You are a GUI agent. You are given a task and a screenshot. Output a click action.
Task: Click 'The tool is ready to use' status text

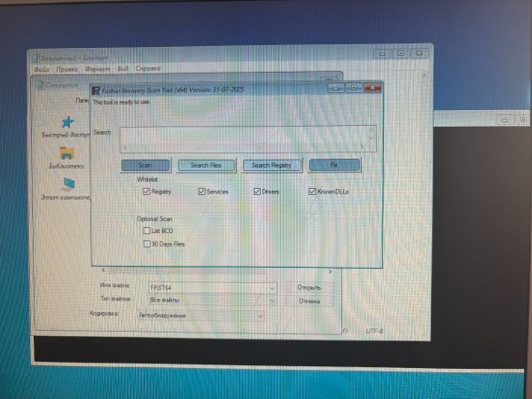pos(121,102)
